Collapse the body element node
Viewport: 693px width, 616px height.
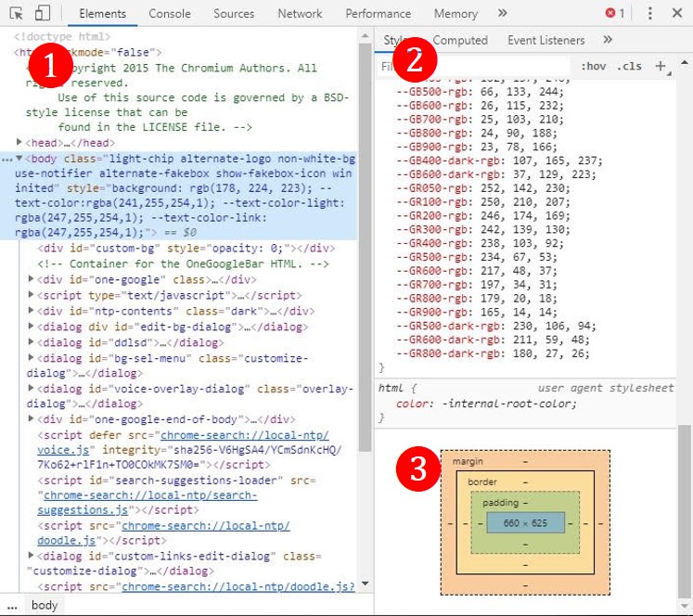(19, 158)
